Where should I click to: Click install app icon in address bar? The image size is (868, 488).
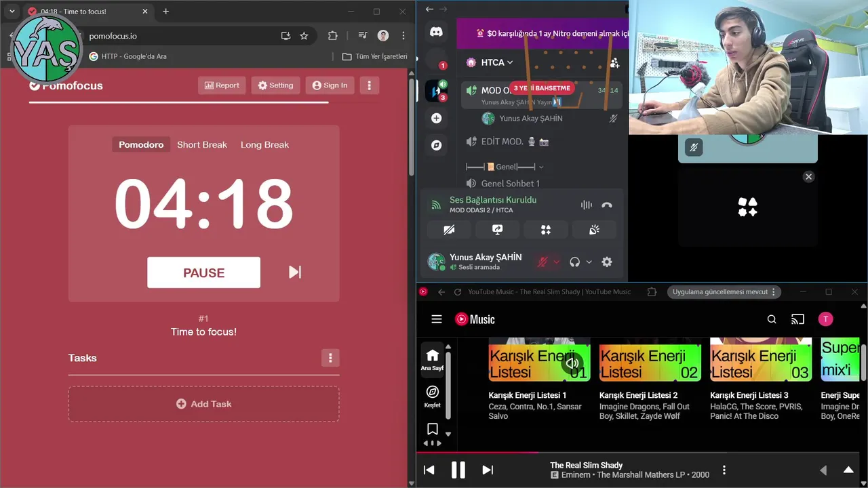(x=285, y=36)
